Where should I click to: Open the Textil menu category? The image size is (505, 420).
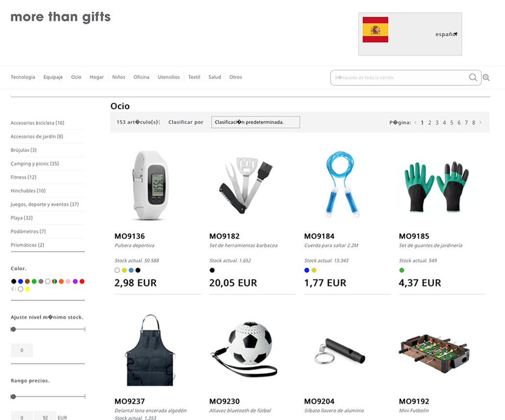(194, 77)
